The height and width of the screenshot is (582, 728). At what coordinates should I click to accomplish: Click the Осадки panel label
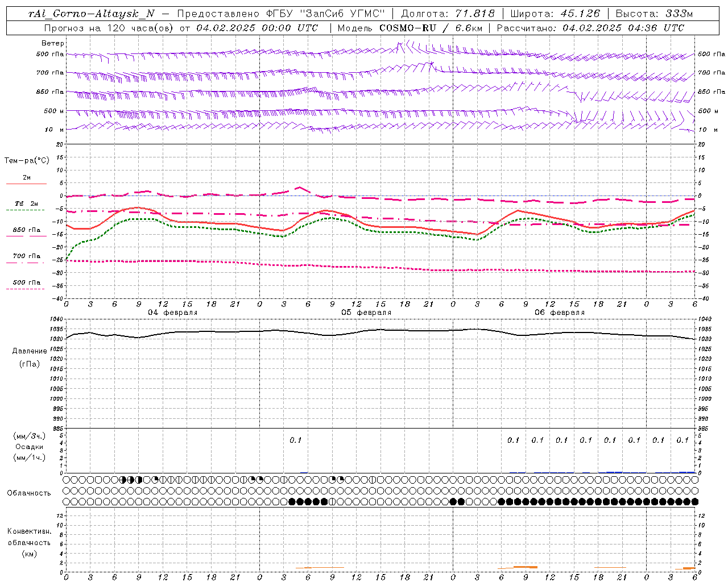(x=29, y=447)
